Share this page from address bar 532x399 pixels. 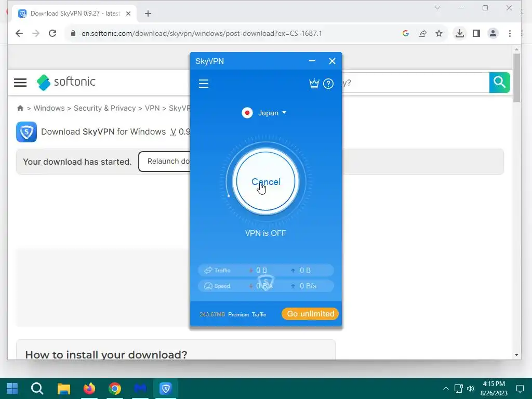pos(422,33)
